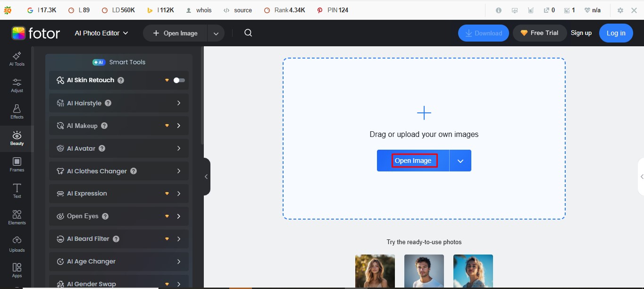
Task: Click the Pinterest PIN 124 metric
Action: [x=333, y=10]
